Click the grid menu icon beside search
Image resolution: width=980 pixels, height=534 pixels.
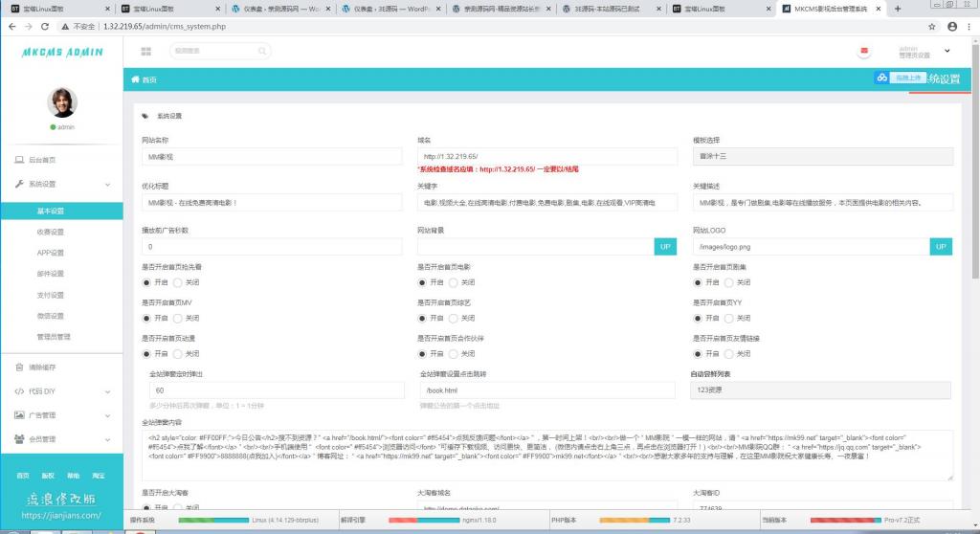coord(145,50)
